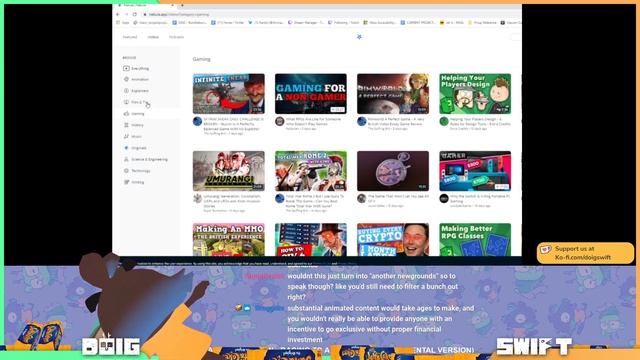Reload the page with the browser refresh icon
Viewport: 640px width, 360px height.
135,14
